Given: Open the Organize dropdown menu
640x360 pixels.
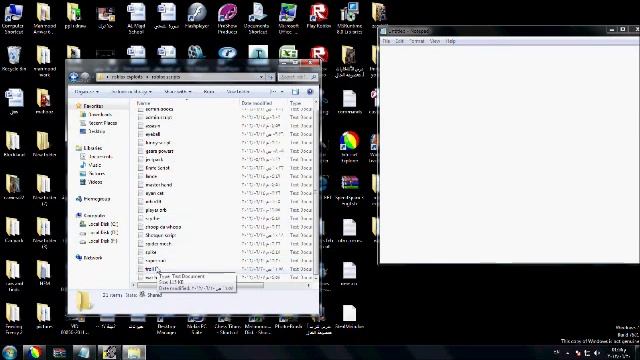Looking at the screenshot, I should [87, 92].
